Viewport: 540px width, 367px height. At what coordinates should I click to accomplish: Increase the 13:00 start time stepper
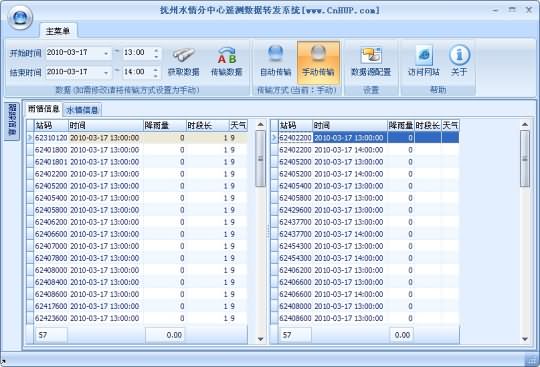(156, 50)
